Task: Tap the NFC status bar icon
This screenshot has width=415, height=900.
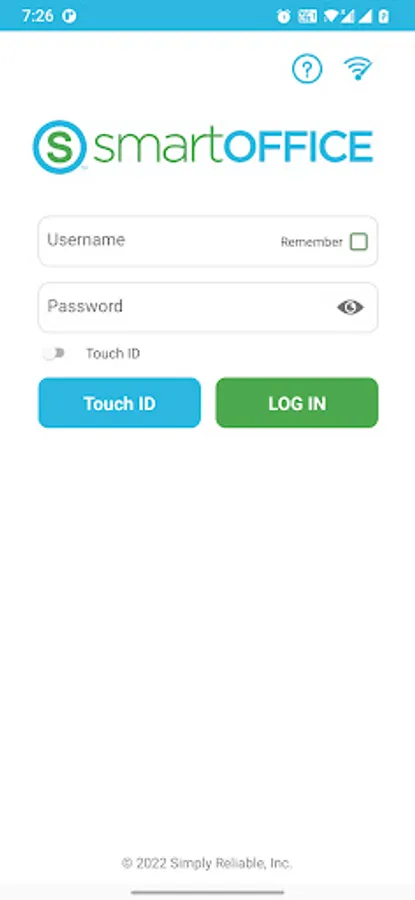Action: 308,16
